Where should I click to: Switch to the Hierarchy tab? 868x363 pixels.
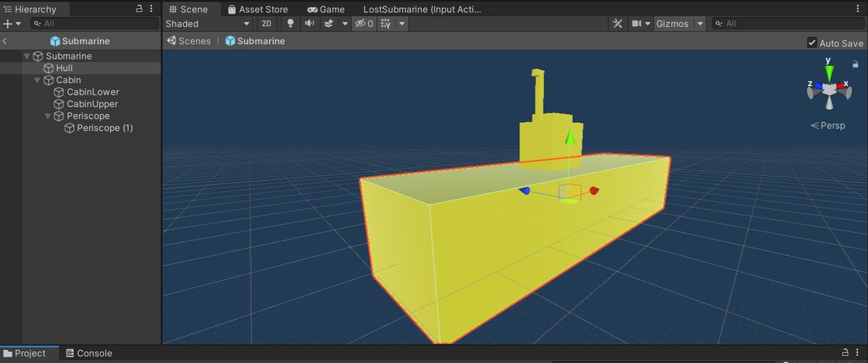coord(35,9)
